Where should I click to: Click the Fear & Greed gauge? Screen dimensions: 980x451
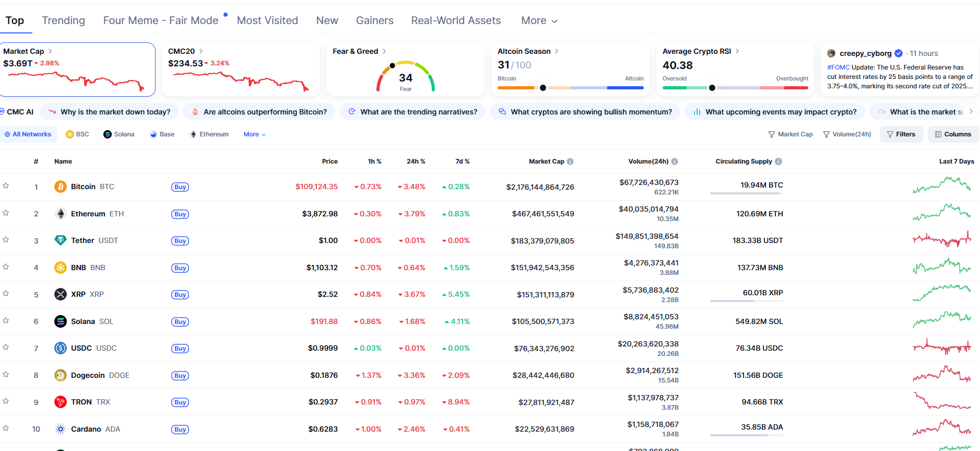tap(406, 77)
